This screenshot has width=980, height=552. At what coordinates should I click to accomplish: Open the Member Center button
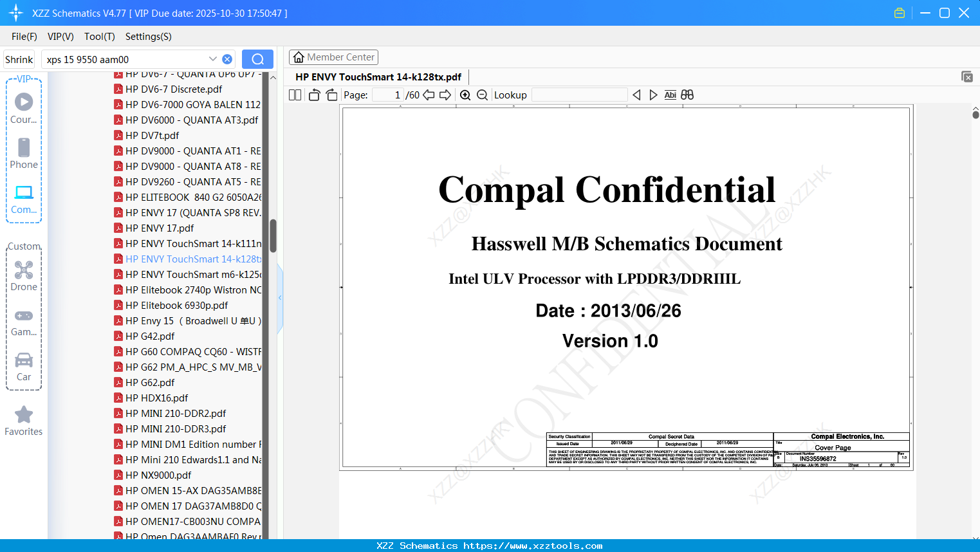[x=333, y=57]
